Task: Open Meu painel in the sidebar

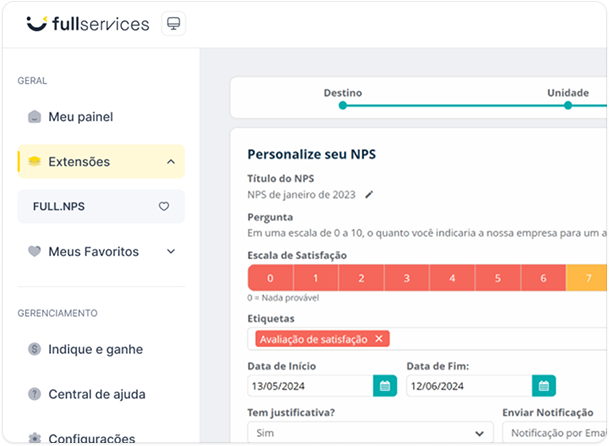Action: click(80, 117)
